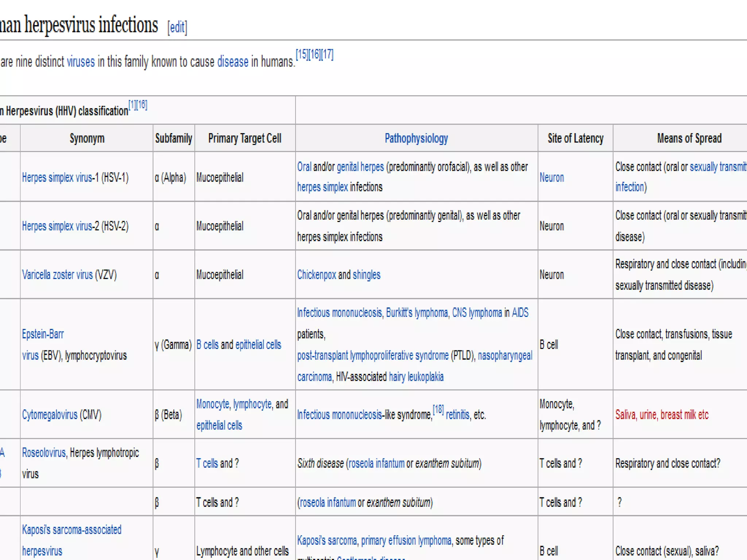Click the shingles link
The width and height of the screenshot is (747, 560).
click(366, 275)
